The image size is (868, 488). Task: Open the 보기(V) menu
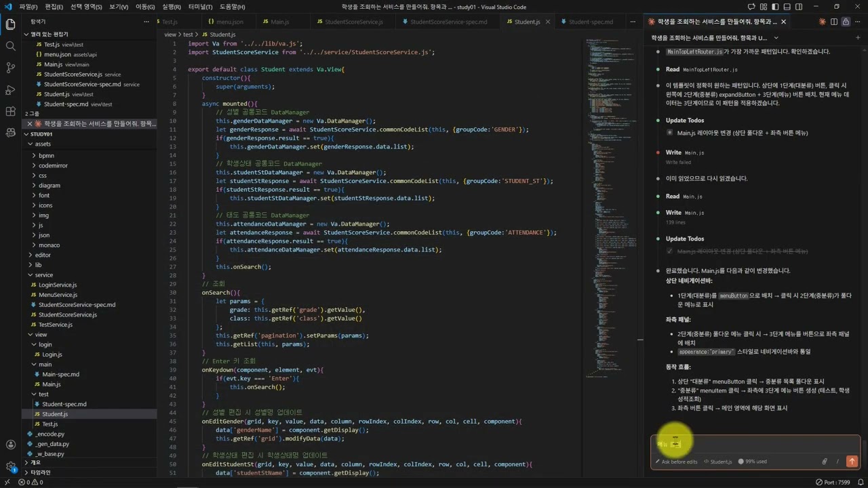coord(119,7)
